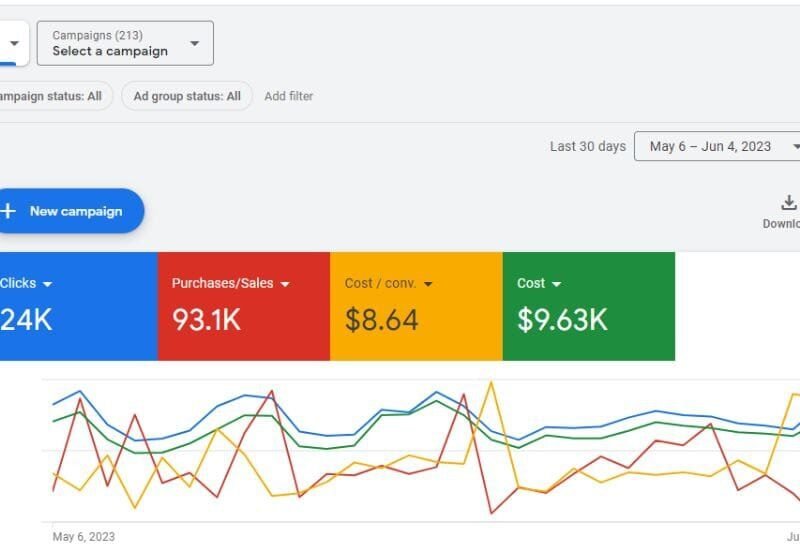The height and width of the screenshot is (551, 800).
Task: Click the arrow beside Purchases/Sales
Action: click(285, 284)
